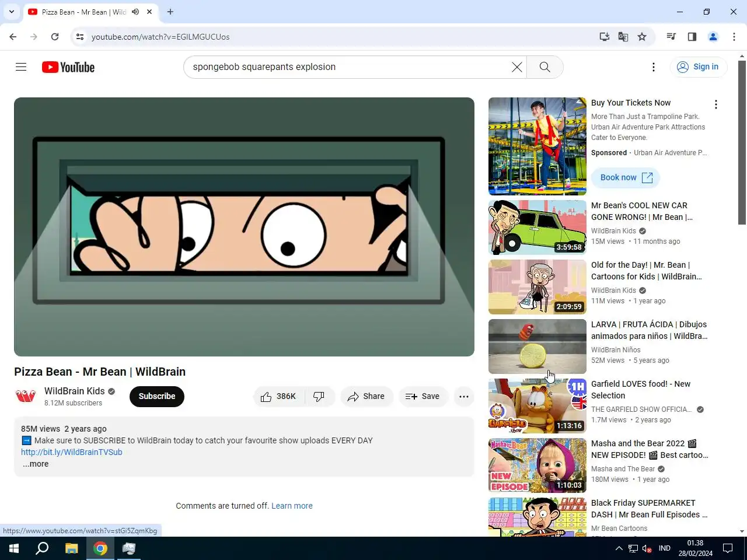The height and width of the screenshot is (560, 747).
Task: Click the URL address bar
Action: click(338, 37)
